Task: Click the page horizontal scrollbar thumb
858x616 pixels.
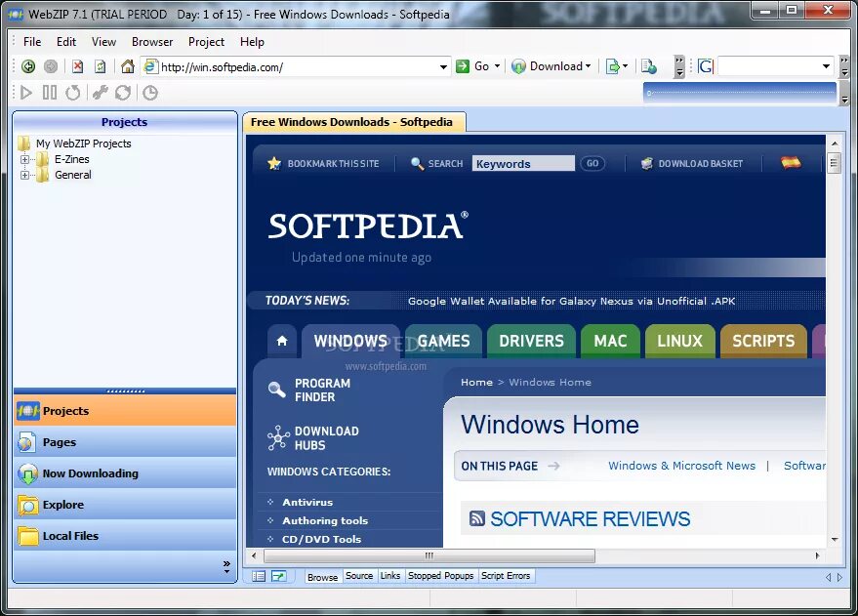Action: [x=429, y=555]
